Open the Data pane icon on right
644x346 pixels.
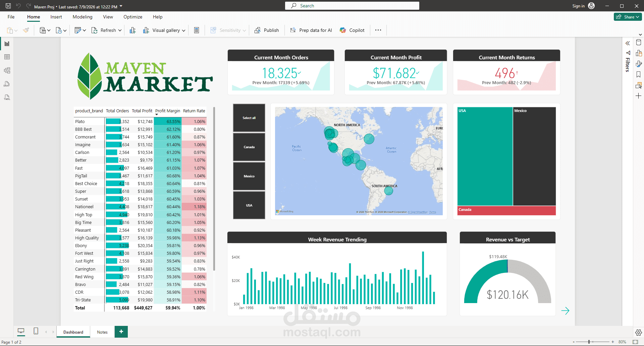click(x=639, y=43)
